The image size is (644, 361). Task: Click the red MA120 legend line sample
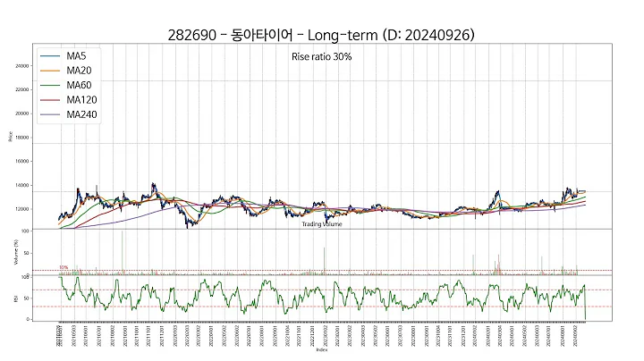[50, 100]
